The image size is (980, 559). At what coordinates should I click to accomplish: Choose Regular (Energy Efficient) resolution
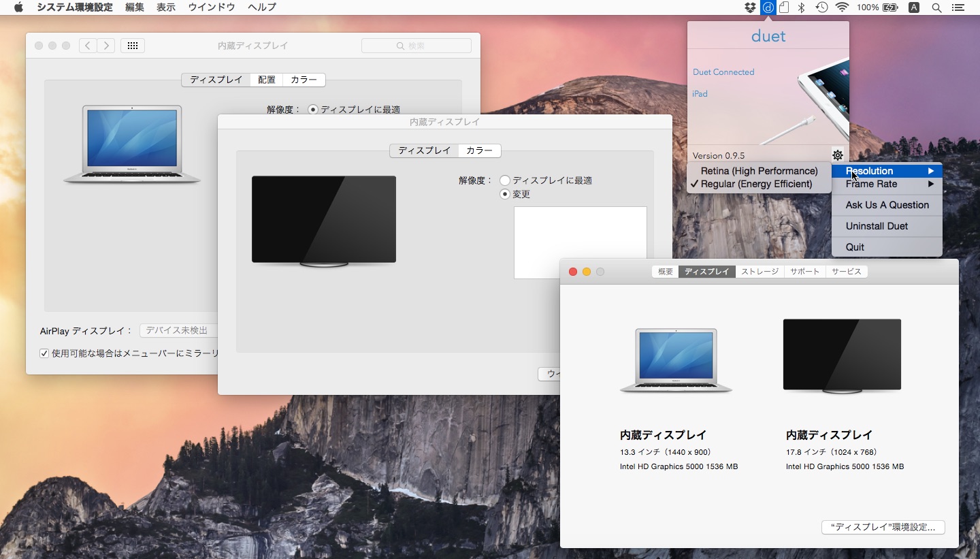(759, 184)
